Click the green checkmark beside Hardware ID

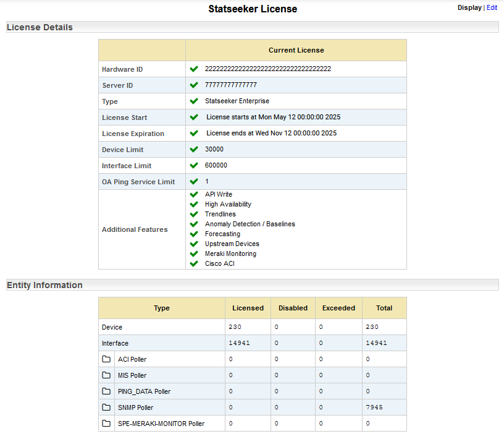194,69
